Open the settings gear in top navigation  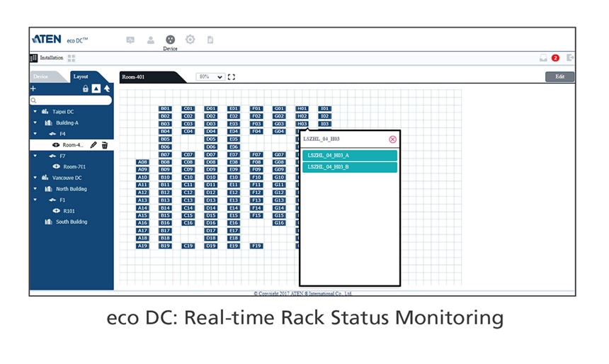tap(190, 40)
